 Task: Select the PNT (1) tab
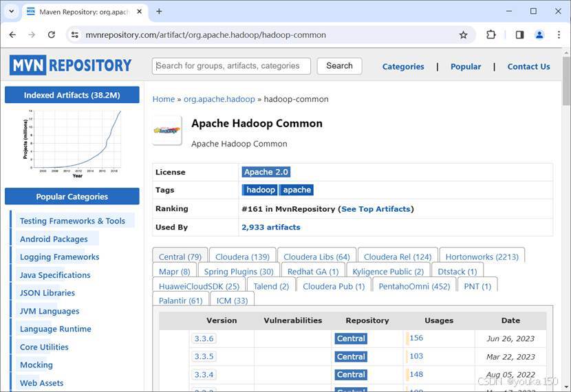point(477,287)
